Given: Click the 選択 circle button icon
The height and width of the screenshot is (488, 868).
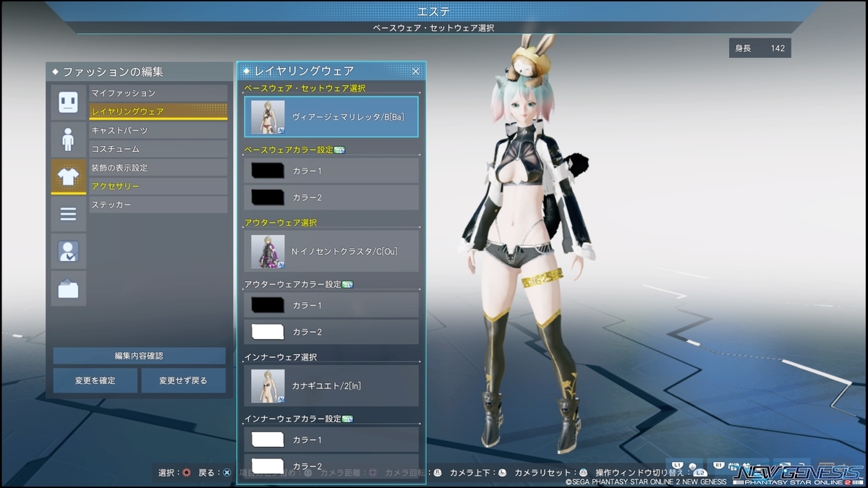Looking at the screenshot, I should pos(187,473).
